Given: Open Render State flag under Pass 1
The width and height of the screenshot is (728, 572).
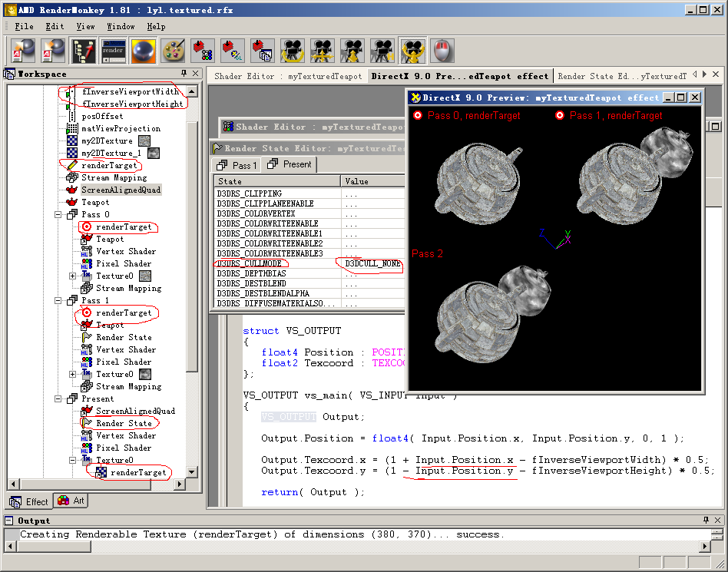Looking at the screenshot, I should coord(86,338).
